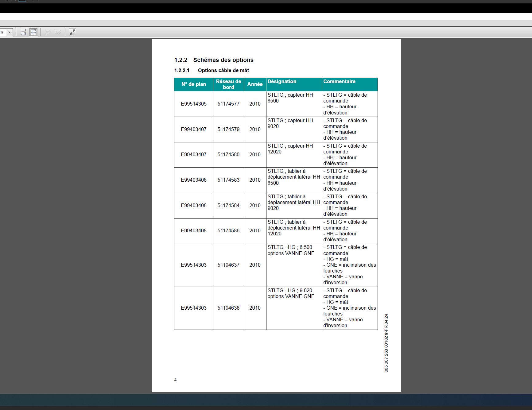532x410 pixels.
Task: Click the designation cell in the 51174586 row
Action: tap(294, 231)
